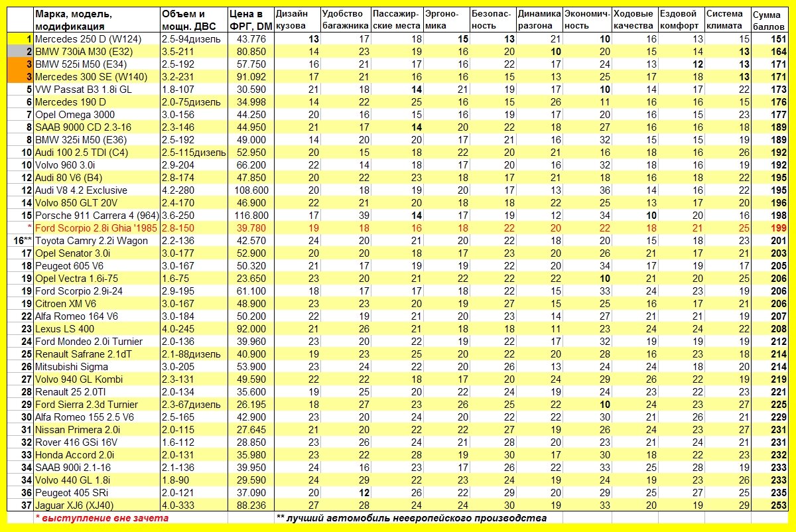Select the 'Volvo 960 3.0i' cell

(x=96, y=165)
